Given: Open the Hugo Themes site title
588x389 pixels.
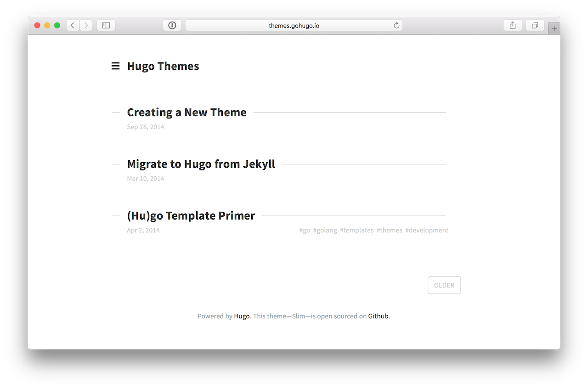Looking at the screenshot, I should [163, 66].
